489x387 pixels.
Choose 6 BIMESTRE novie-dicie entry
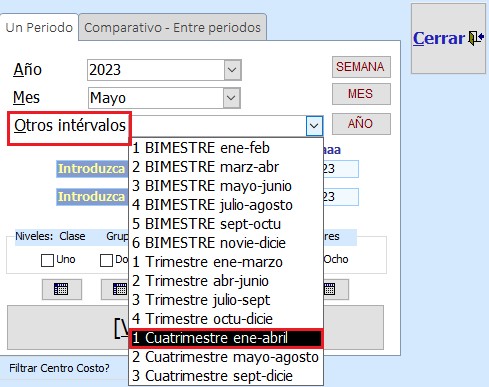[x=226, y=243]
